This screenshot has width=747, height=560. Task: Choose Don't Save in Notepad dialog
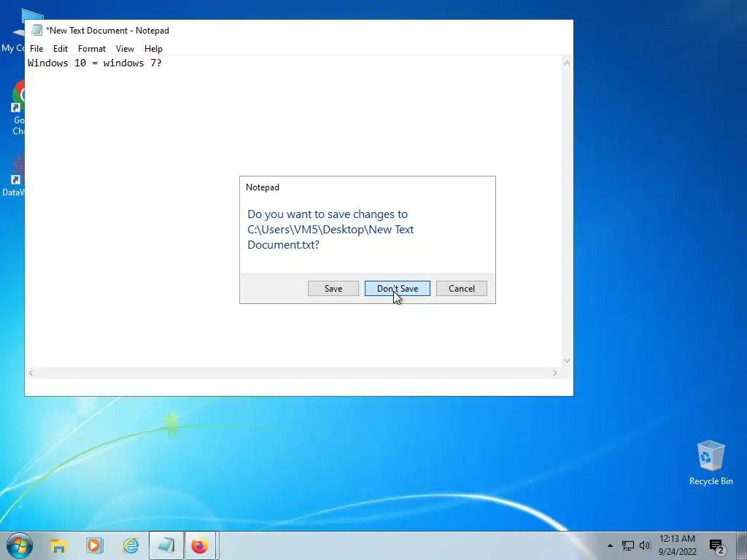pyautogui.click(x=398, y=288)
